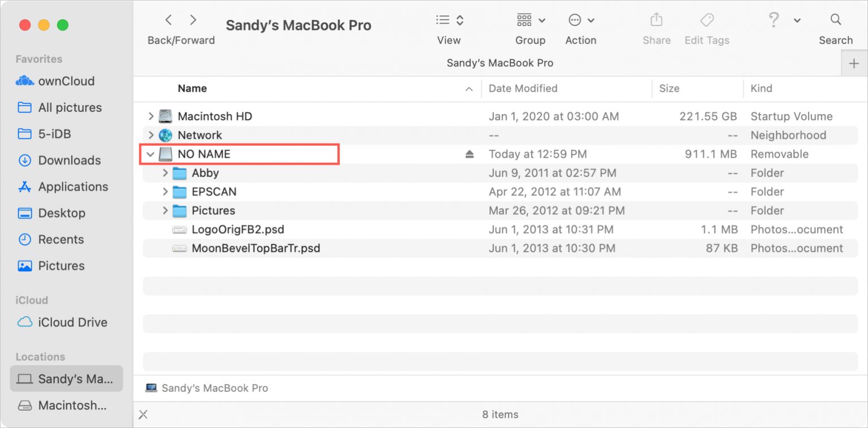Open the Group options dropdown
The width and height of the screenshot is (868, 428).
tap(530, 20)
